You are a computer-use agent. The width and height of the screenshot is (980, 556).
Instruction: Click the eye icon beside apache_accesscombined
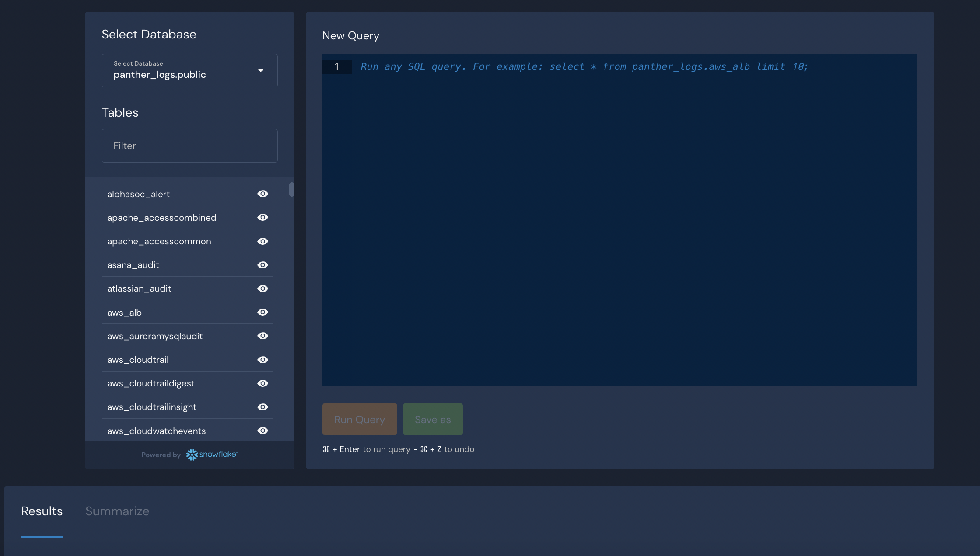[x=262, y=217]
